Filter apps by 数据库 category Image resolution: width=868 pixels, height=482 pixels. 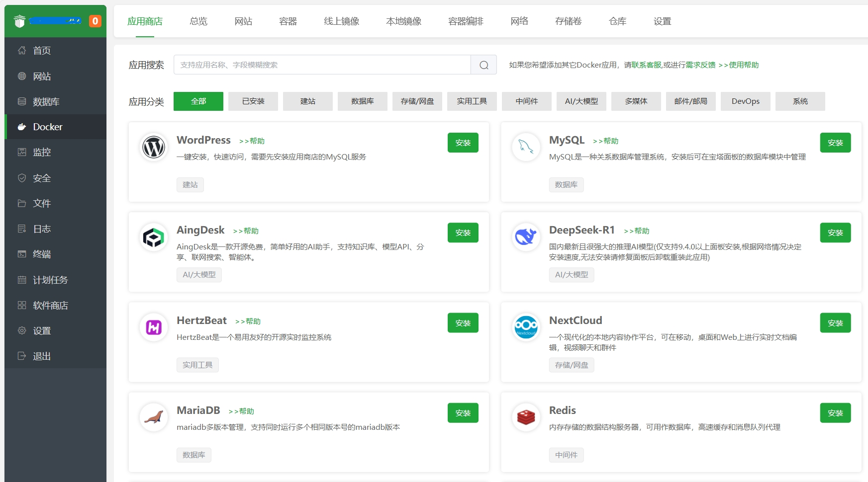363,101
